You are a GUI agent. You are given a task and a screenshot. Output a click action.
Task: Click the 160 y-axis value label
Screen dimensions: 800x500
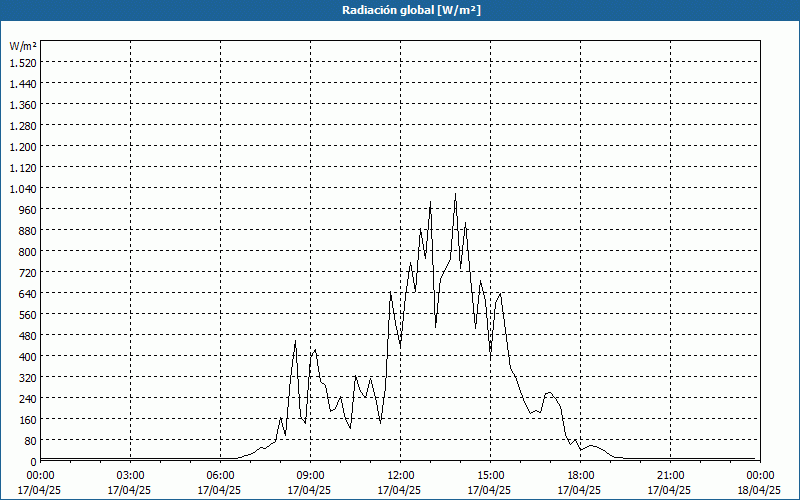tap(29, 420)
